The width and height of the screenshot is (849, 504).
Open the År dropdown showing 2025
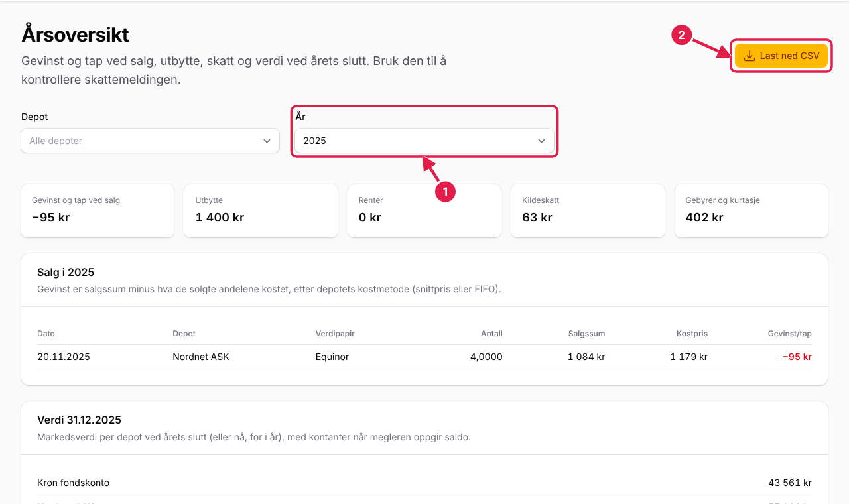pos(424,141)
